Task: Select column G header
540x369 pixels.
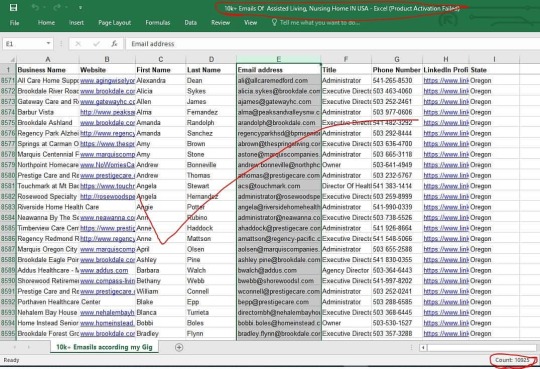Action: (x=397, y=59)
